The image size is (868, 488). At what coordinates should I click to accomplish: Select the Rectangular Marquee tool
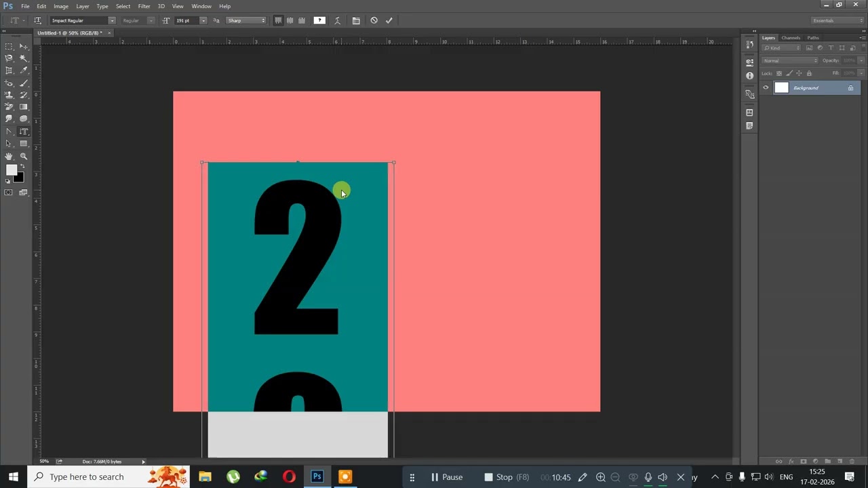click(x=9, y=46)
